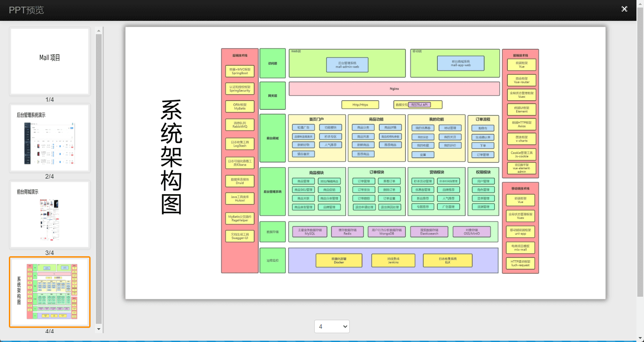Click the thumbnail panel scroll-up arrow
The height and width of the screenshot is (342, 644).
[99, 30]
